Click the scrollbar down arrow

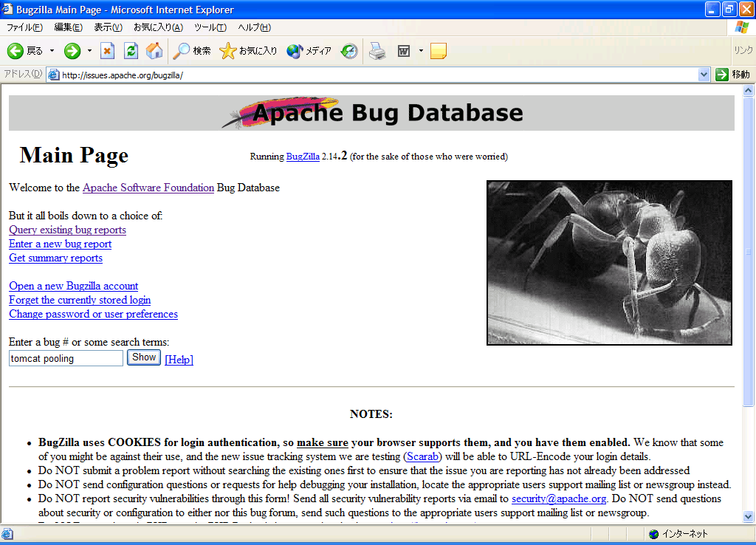(x=749, y=516)
